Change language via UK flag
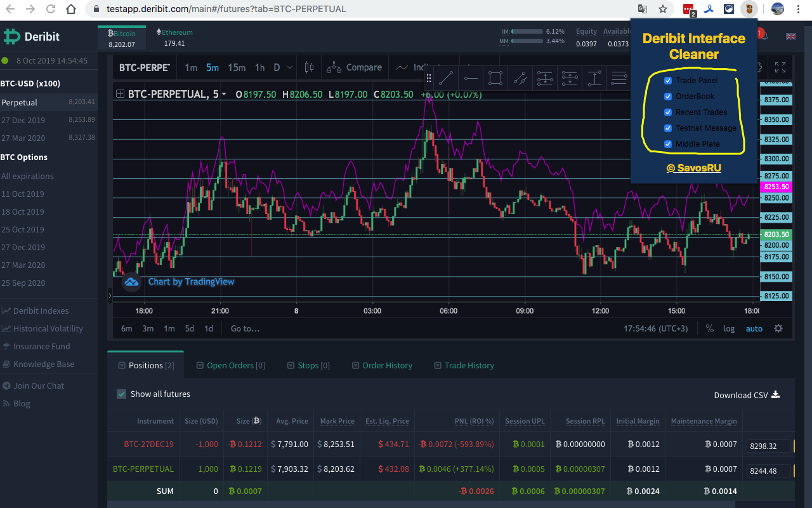This screenshot has width=812, height=508. 790,36
